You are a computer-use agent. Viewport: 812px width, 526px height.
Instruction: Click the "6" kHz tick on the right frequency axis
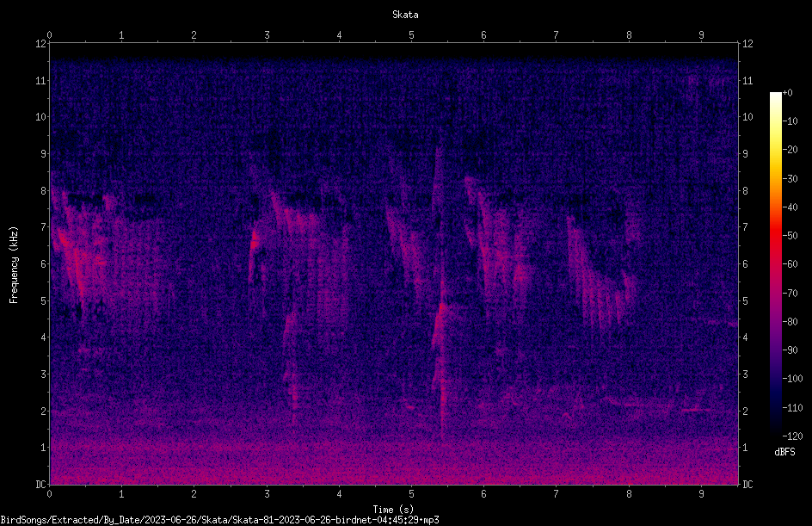coord(745,263)
